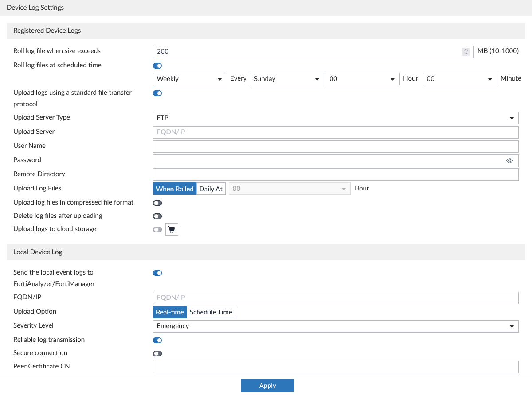532x395 pixels.
Task: Open the Severity Level dropdown showing Emergency
Action: click(336, 326)
